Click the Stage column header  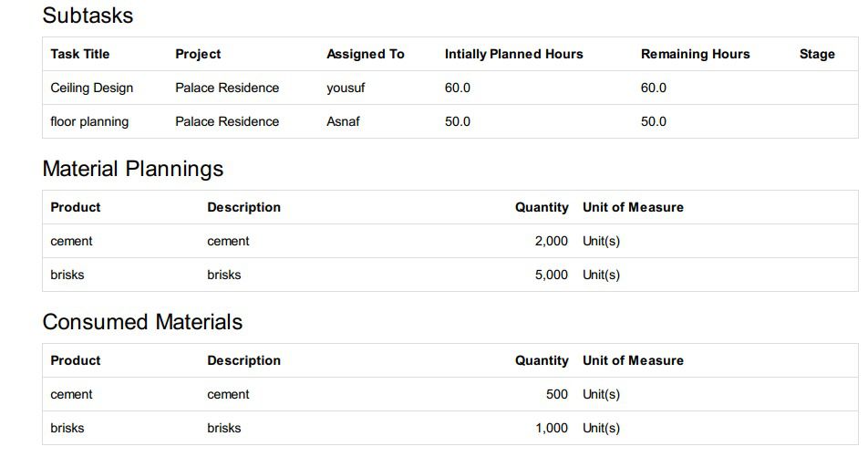tap(817, 54)
